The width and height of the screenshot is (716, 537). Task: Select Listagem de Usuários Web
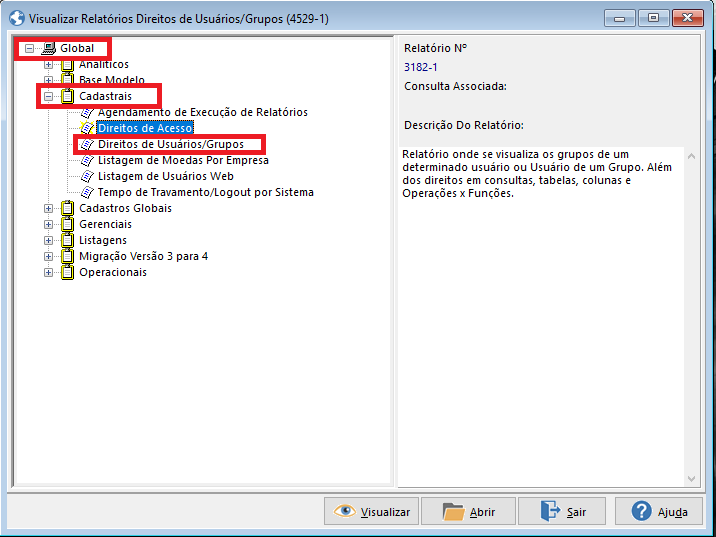coord(166,176)
